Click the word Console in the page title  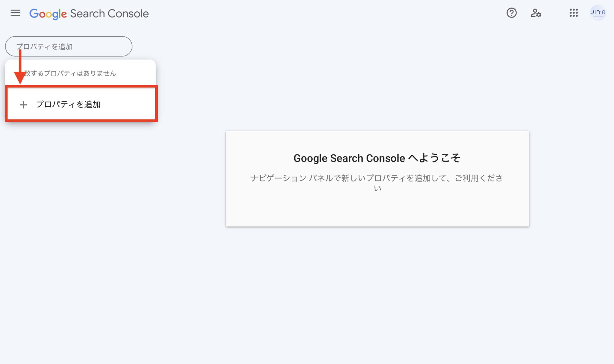[x=128, y=14]
